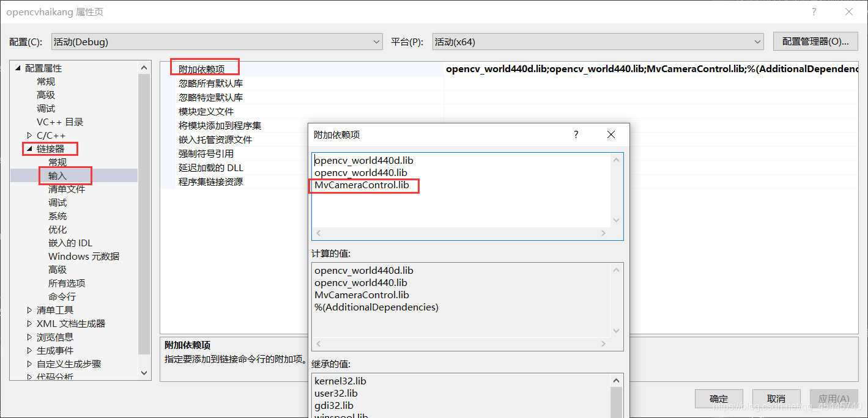This screenshot has height=418, width=868.
Task: Close the opencvhaikang 属性页 window
Action: coord(849,12)
